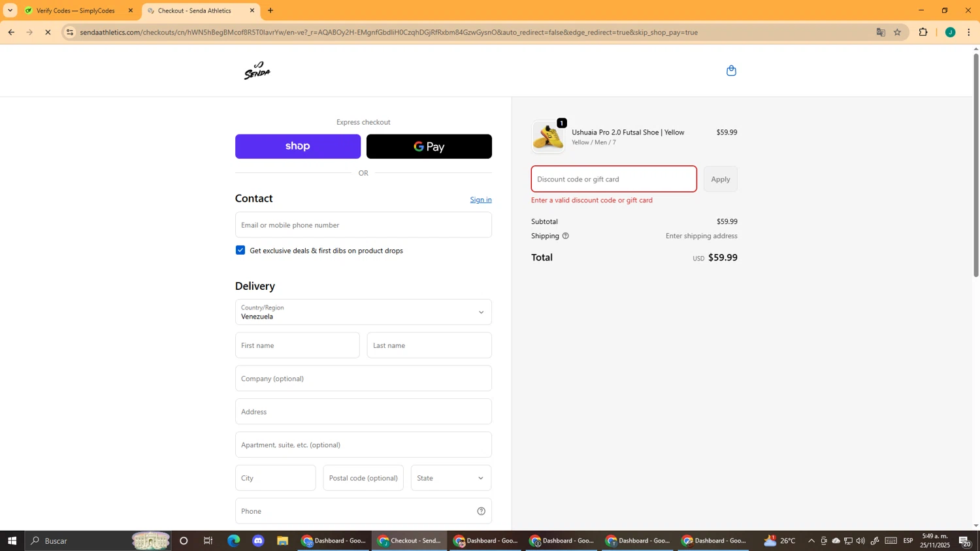Open the Country/Region dropdown
Image resolution: width=980 pixels, height=551 pixels.
363,312
